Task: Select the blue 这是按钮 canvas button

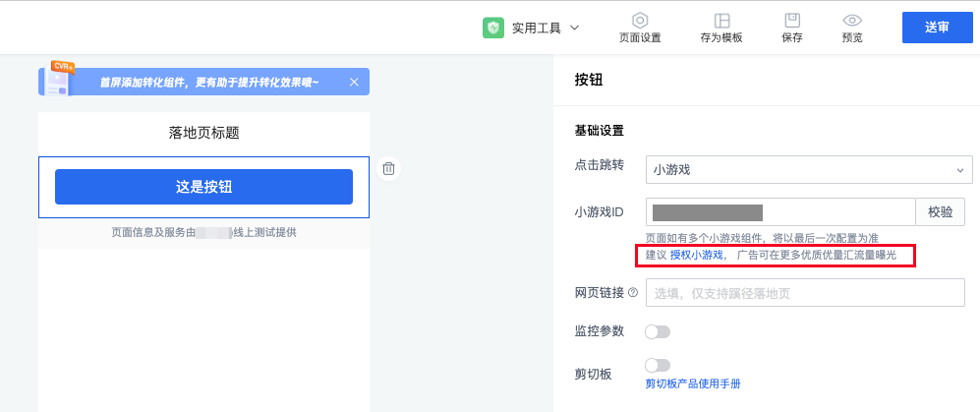Action: (x=203, y=187)
